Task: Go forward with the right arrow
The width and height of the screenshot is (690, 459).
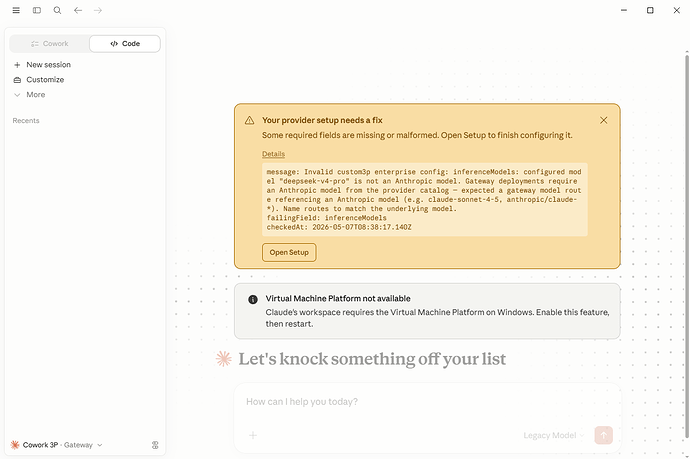Action: 98,10
